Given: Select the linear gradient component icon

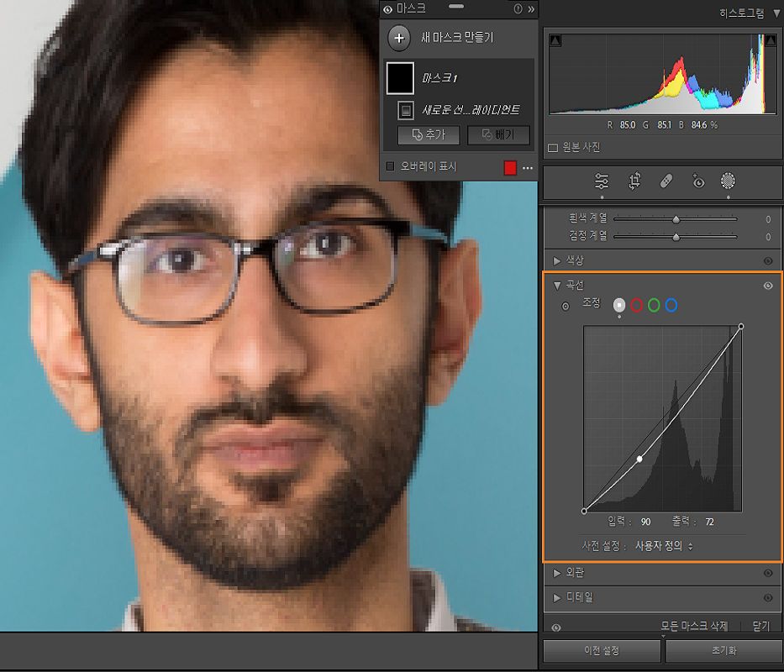Looking at the screenshot, I should [406, 111].
